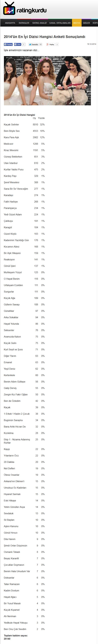Open the ANASAYFA menu item
98x644 pixels.
coord(10,23)
